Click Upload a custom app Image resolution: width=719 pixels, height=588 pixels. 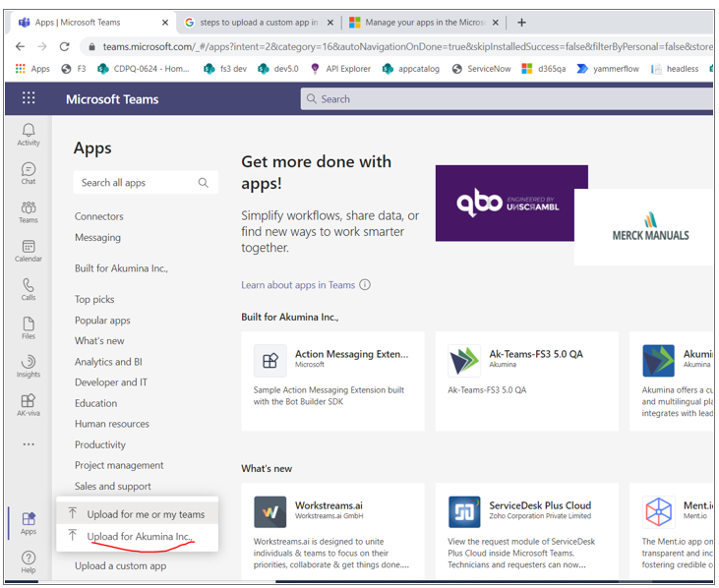pyautogui.click(x=120, y=565)
